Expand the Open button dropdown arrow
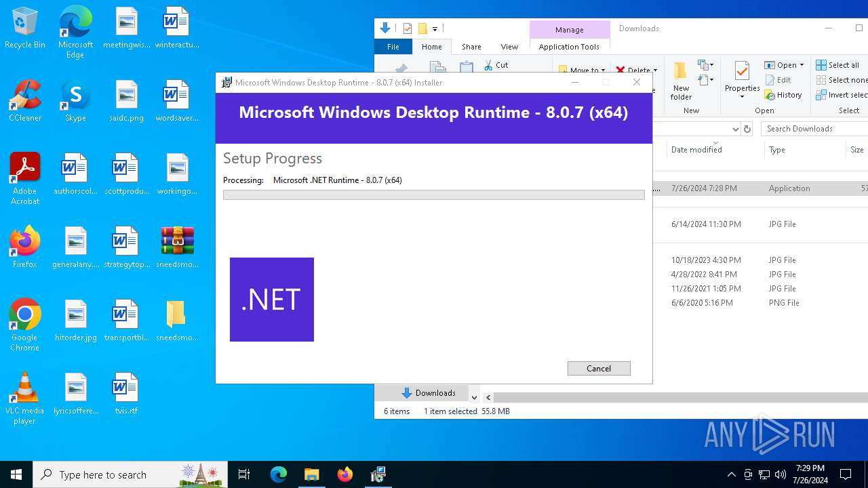Screen dimensions: 868x488 click(802, 65)
